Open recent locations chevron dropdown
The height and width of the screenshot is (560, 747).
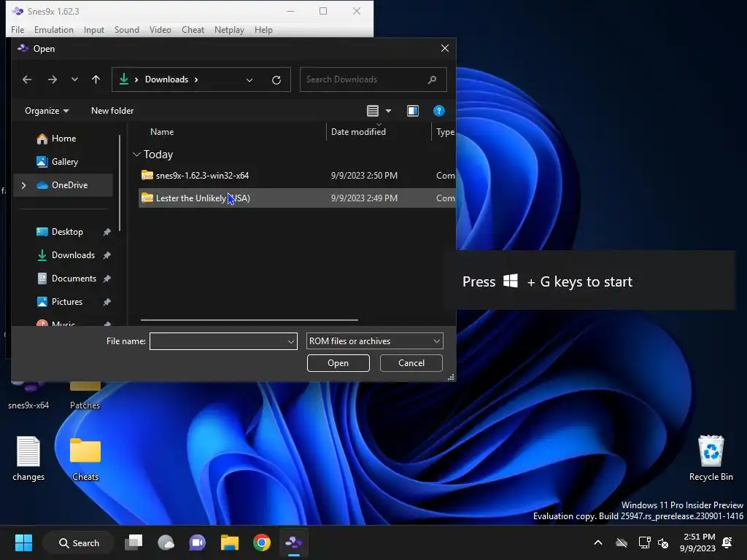[x=74, y=79]
